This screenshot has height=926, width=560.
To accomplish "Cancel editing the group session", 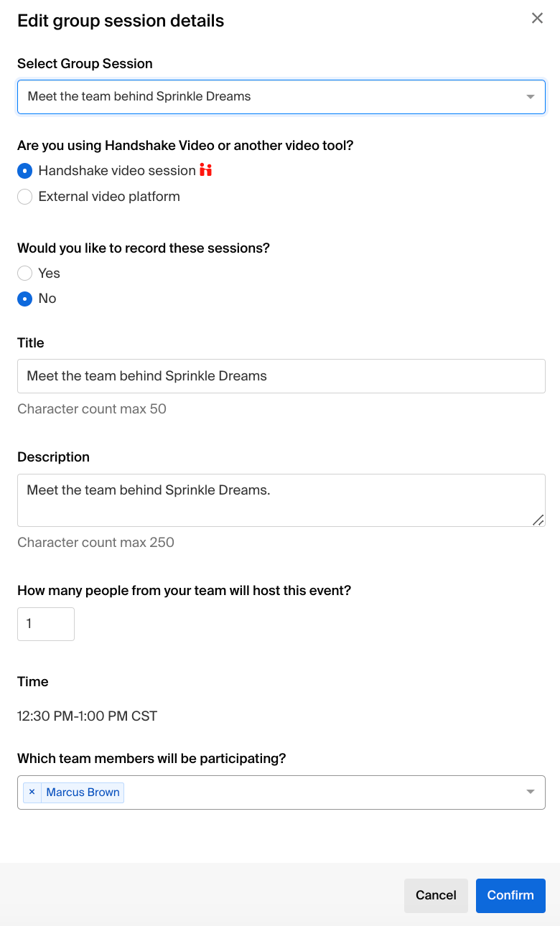I will tap(436, 895).
